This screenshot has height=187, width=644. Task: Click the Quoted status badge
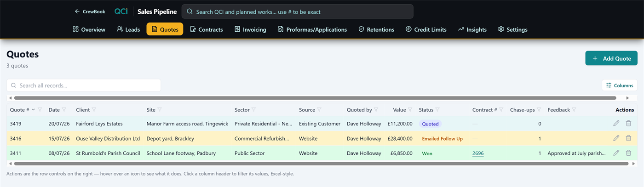430,124
